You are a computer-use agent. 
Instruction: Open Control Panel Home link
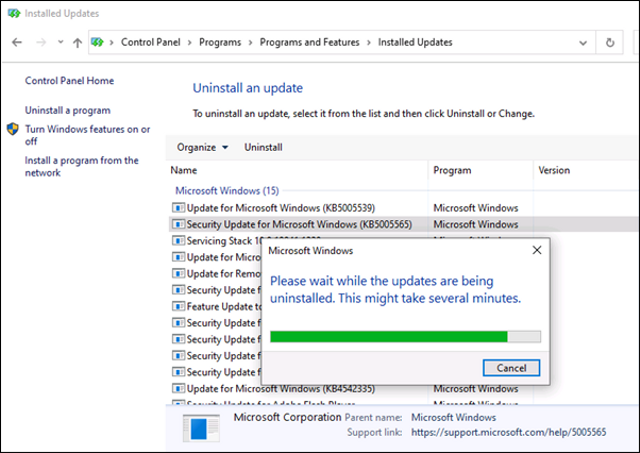point(69,80)
